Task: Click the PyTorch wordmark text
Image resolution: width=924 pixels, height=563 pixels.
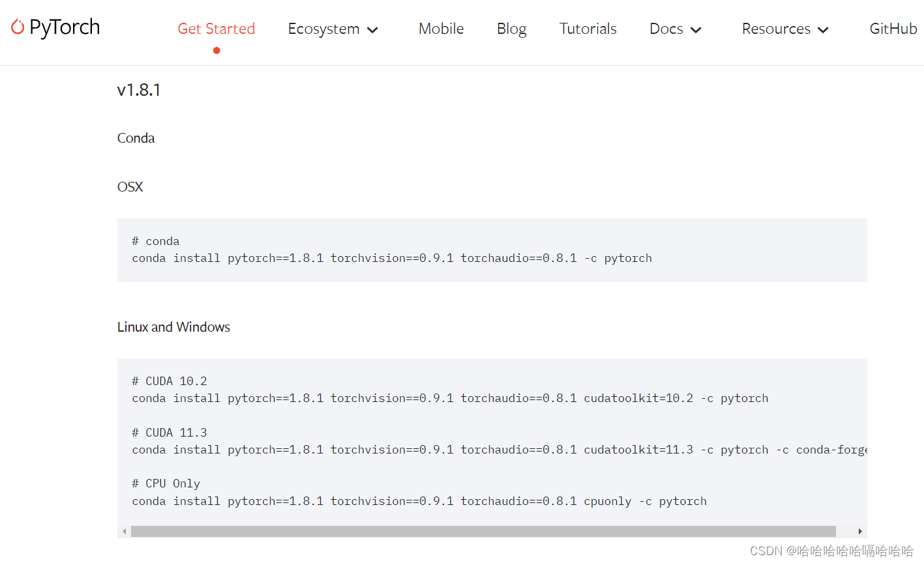Action: tap(65, 28)
